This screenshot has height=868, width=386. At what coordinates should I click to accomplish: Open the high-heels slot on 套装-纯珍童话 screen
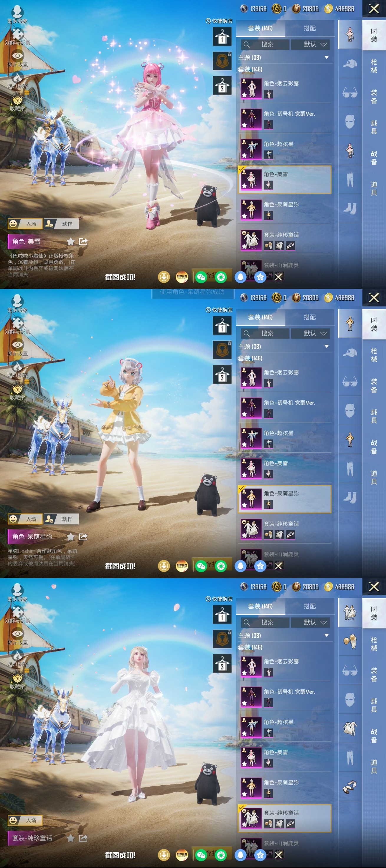350,786
